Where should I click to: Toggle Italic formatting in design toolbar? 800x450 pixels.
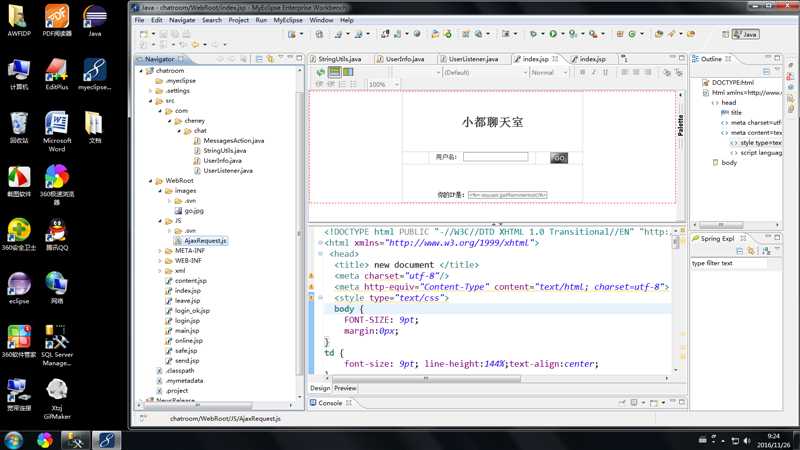point(594,72)
